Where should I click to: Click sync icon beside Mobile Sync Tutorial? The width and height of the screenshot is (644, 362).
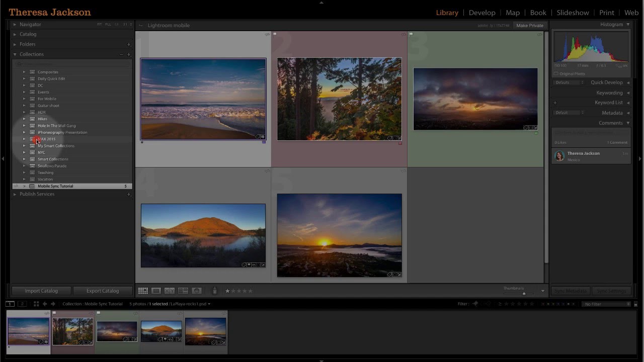pyautogui.click(x=16, y=186)
